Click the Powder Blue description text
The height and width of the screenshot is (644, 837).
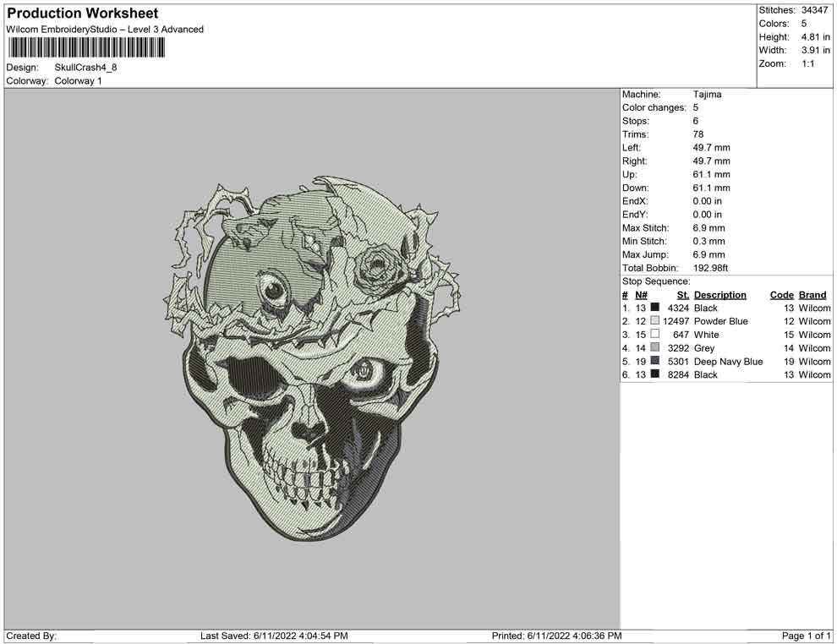(720, 321)
